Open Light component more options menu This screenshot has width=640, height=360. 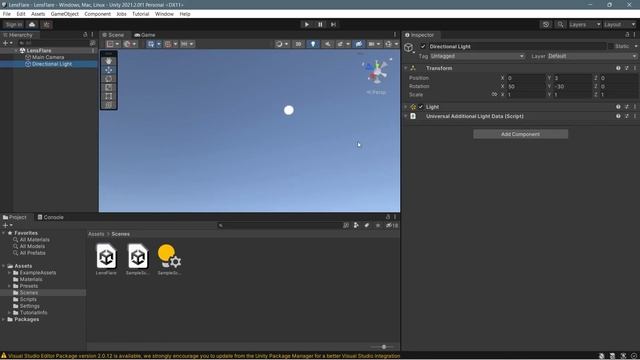point(635,107)
